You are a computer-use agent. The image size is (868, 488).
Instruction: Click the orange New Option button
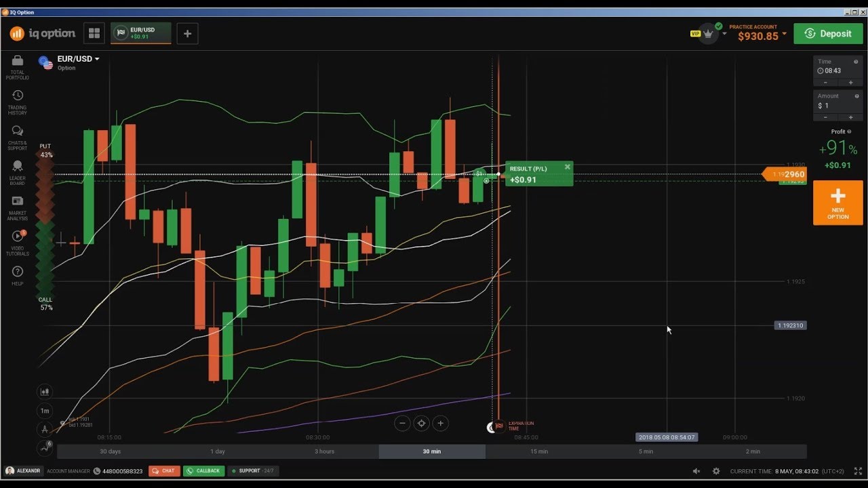[838, 203]
